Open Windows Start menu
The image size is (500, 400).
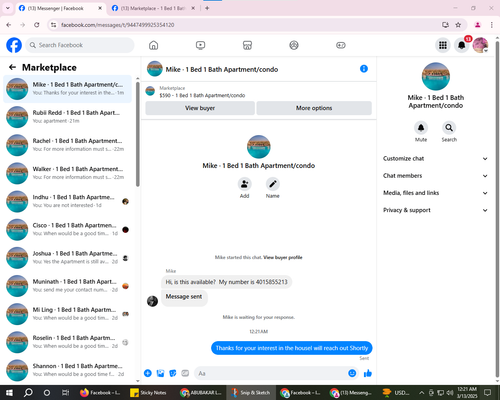[x=9, y=393]
